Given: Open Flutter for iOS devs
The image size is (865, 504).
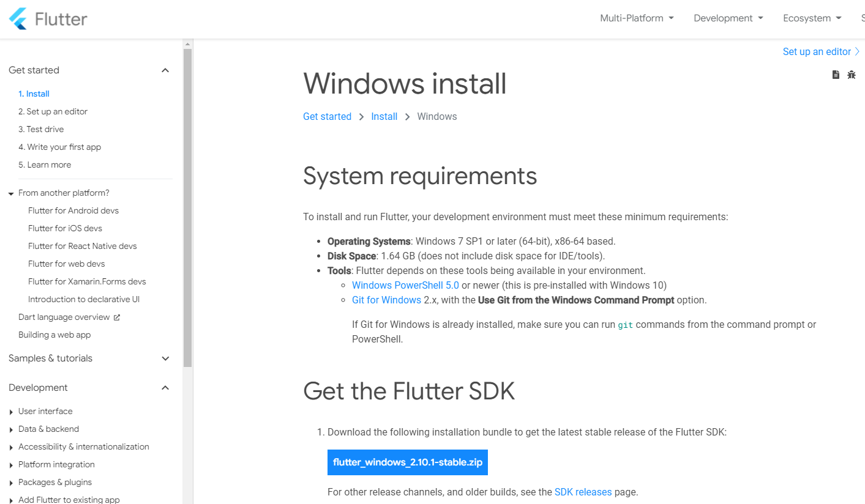Looking at the screenshot, I should (x=65, y=228).
